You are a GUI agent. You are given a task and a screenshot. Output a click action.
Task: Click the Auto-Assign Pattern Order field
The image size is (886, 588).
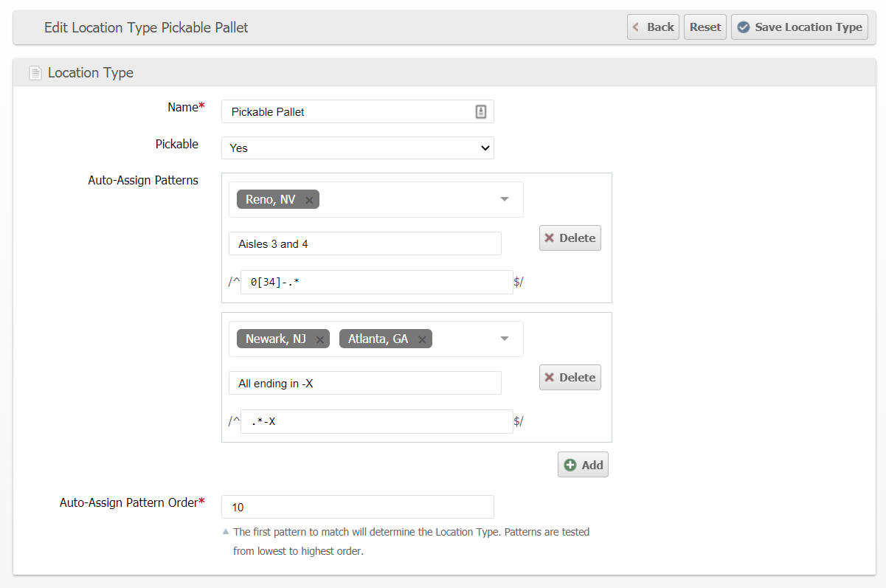[x=357, y=507]
